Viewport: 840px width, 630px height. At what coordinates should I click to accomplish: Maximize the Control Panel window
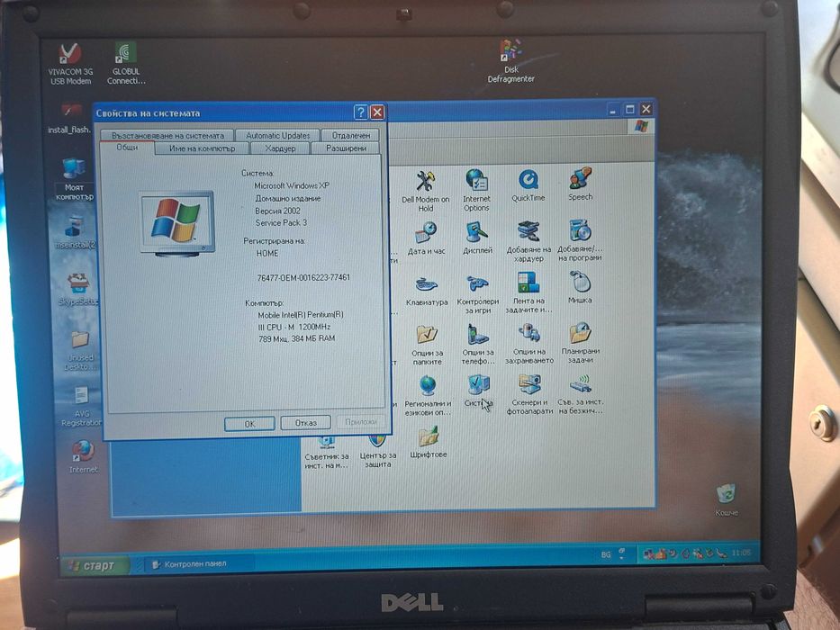[x=630, y=109]
